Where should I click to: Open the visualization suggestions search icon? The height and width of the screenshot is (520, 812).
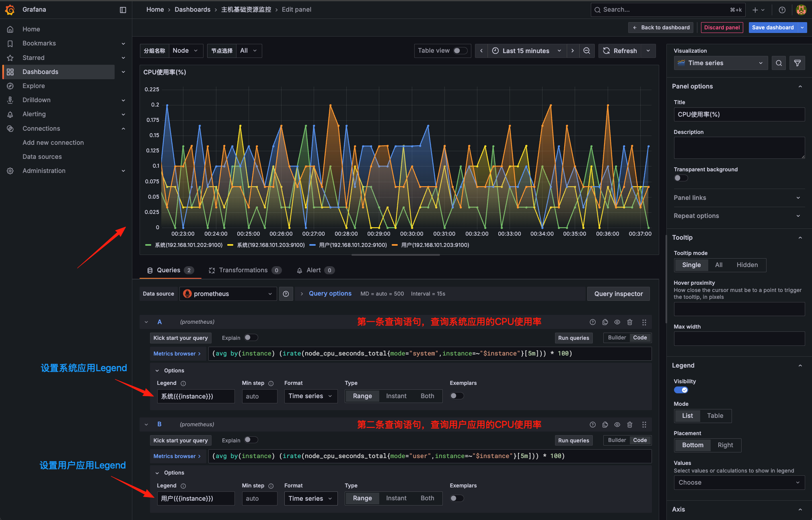779,63
